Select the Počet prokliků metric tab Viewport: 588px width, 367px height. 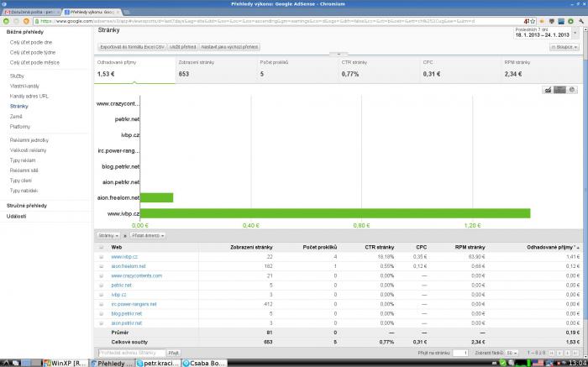297,70
